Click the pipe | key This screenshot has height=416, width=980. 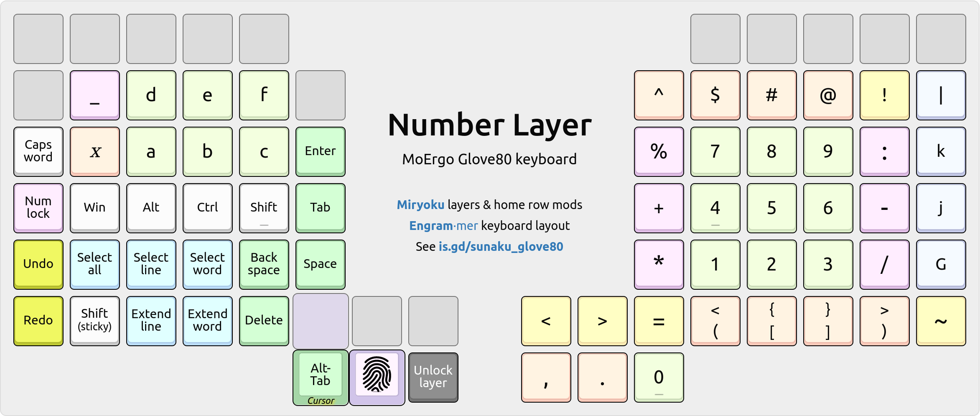pos(941,95)
